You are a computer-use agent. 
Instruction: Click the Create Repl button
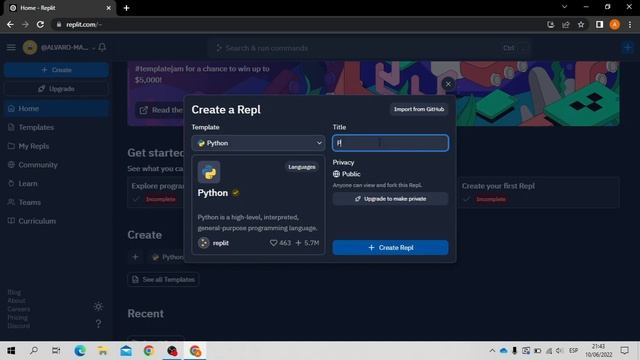390,248
